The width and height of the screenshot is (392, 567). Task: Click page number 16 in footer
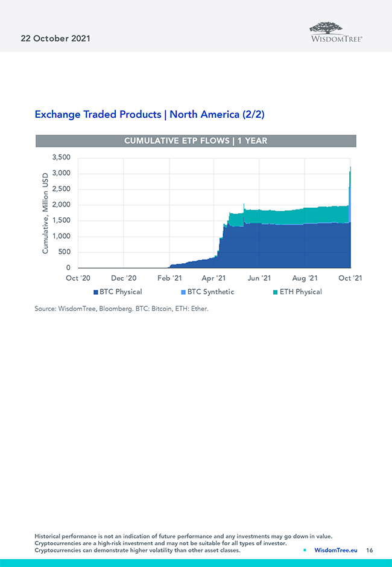point(369,550)
